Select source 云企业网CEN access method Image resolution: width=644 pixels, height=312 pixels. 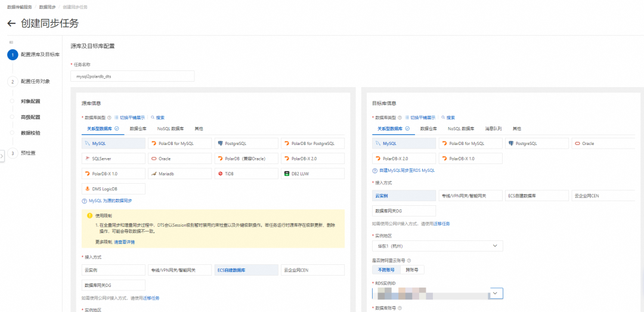pyautogui.click(x=312, y=270)
